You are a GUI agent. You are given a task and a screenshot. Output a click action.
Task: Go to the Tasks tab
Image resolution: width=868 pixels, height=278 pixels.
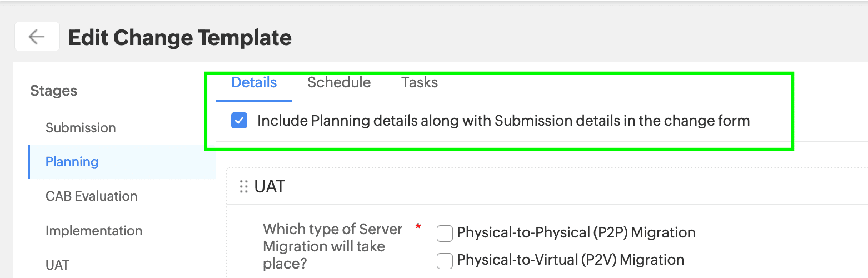[x=420, y=83]
